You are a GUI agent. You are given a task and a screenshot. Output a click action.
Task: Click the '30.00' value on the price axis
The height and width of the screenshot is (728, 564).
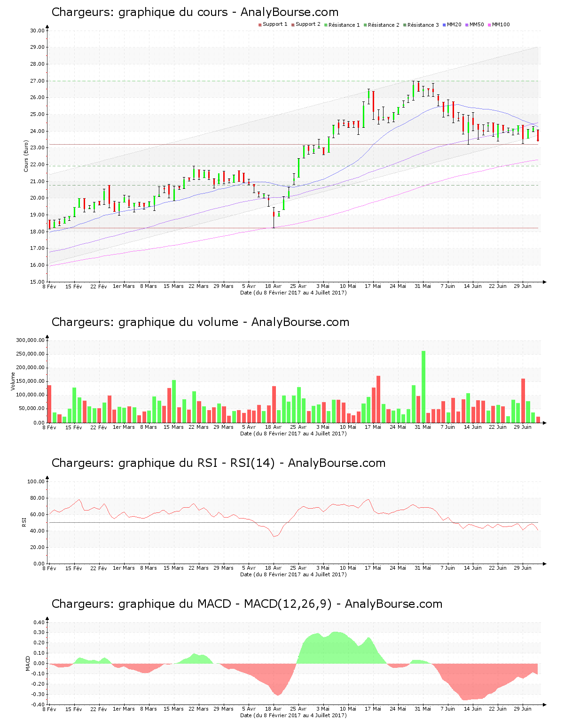point(38,31)
